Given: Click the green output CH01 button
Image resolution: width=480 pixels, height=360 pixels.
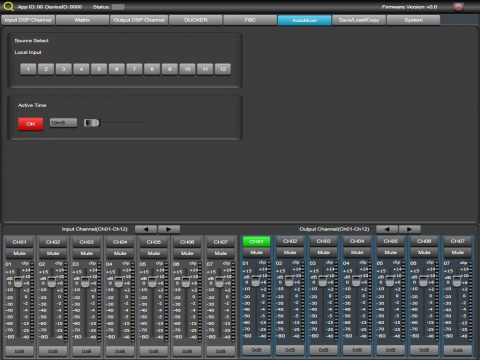Looking at the screenshot, I should click(256, 241).
